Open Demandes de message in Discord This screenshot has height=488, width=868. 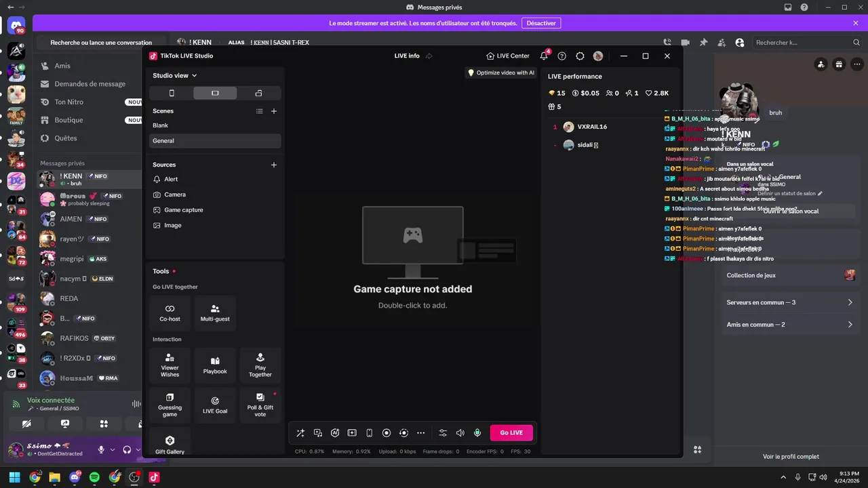pyautogui.click(x=88, y=84)
